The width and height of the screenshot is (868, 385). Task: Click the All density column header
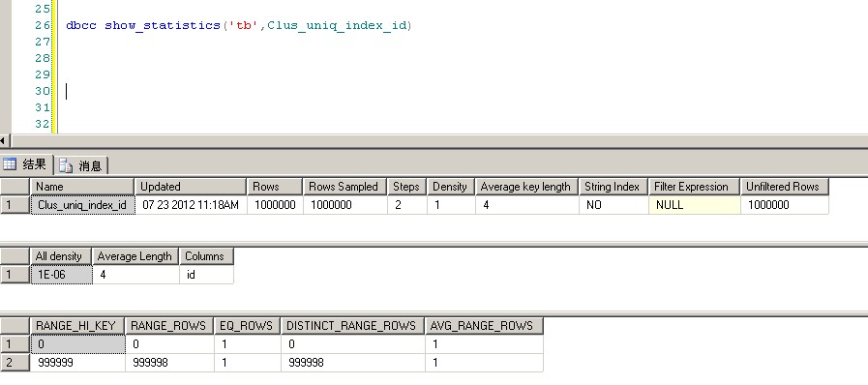point(61,256)
